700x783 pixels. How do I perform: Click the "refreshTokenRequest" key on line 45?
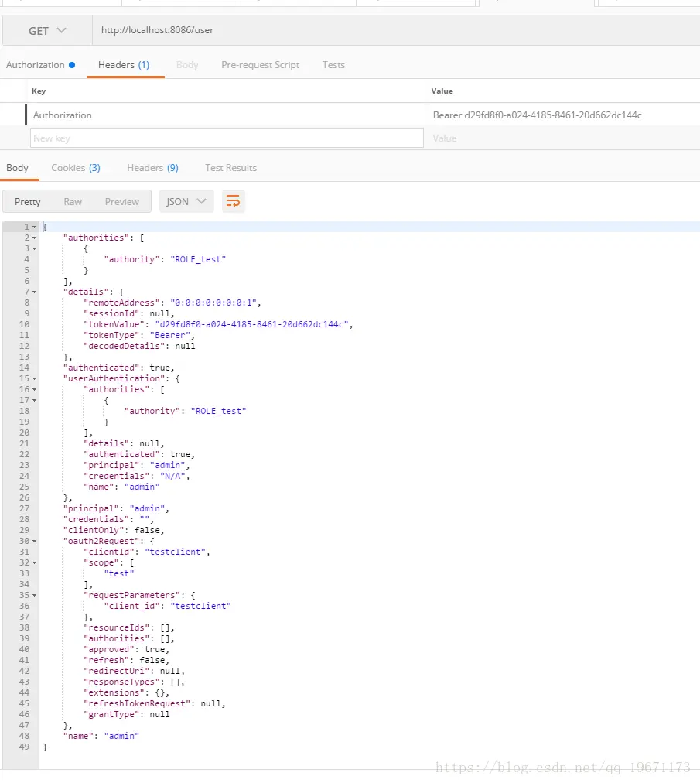138,703
